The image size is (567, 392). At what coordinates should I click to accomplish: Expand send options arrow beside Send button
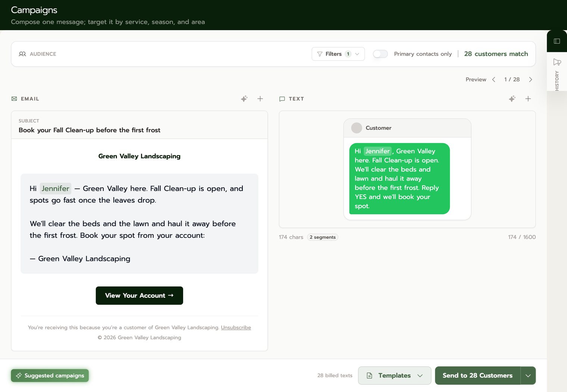click(x=528, y=376)
